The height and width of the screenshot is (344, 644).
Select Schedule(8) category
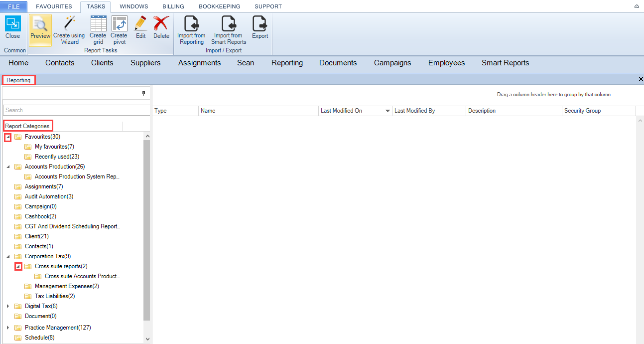point(40,338)
